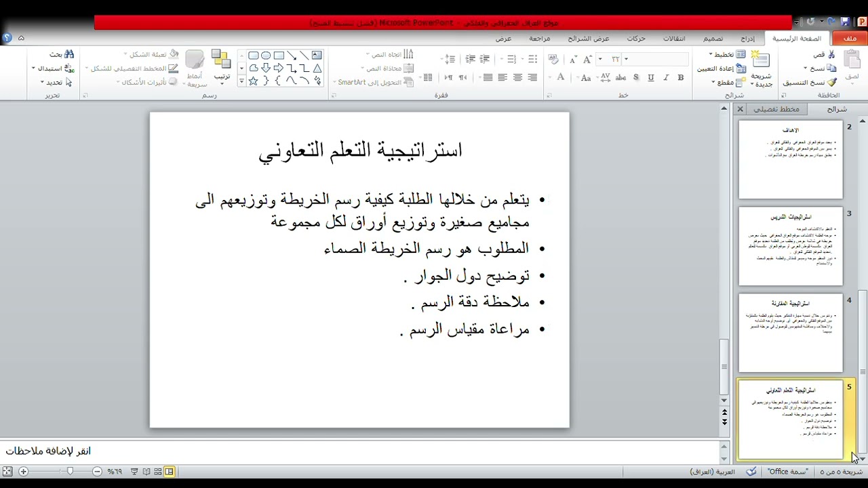Toggle Underline formatting
Image resolution: width=868 pixels, height=488 pixels.
coord(651,78)
